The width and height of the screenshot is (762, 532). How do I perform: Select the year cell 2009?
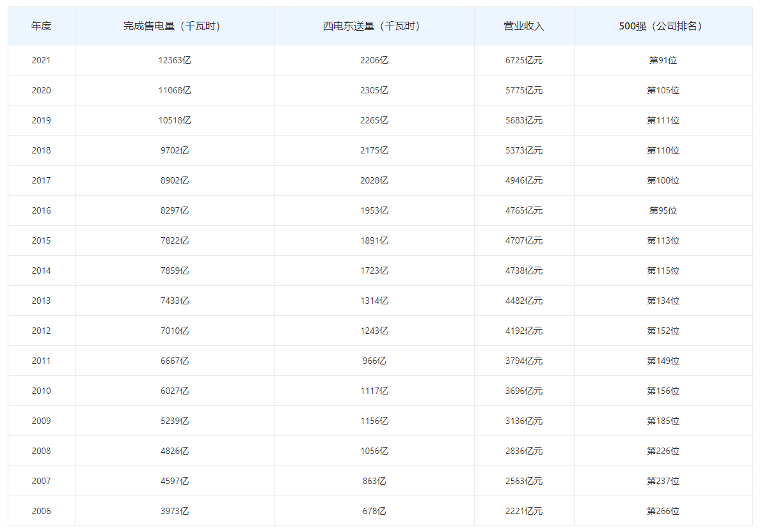(42, 422)
